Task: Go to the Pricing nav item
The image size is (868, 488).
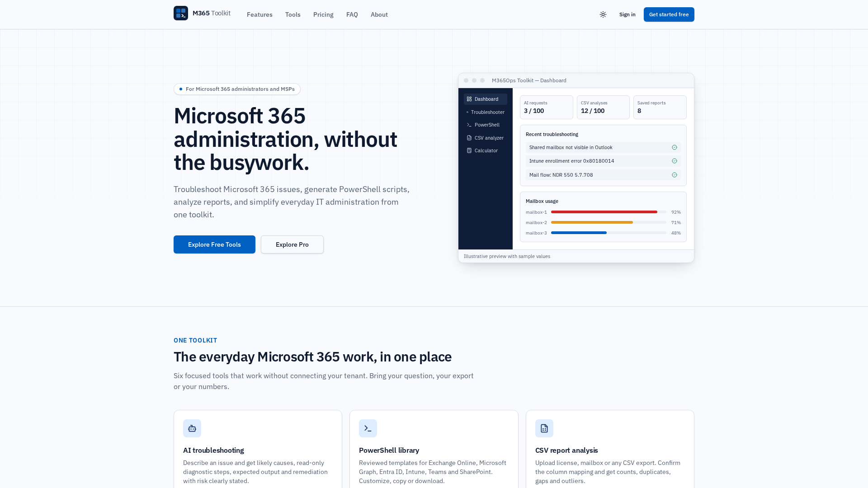Action: click(x=323, y=14)
